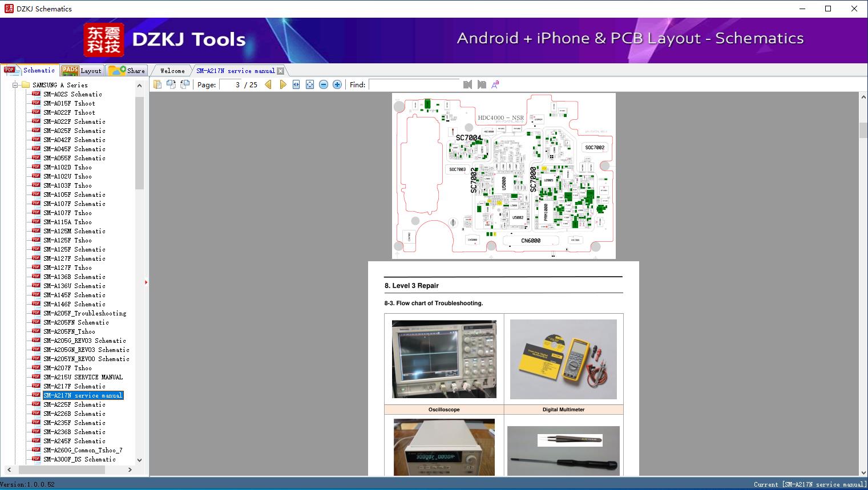
Task: Fit the whole page in view
Action: coord(310,84)
